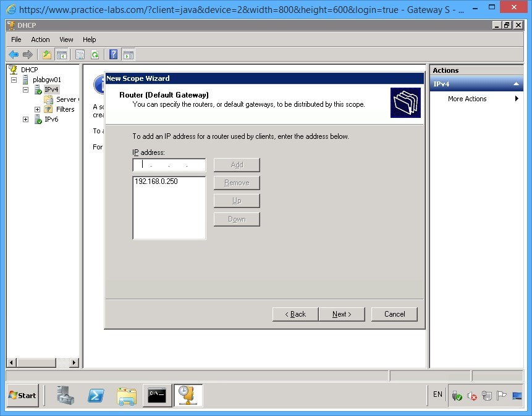
Task: Click the Next button in the New Scope Wizard
Action: point(342,314)
